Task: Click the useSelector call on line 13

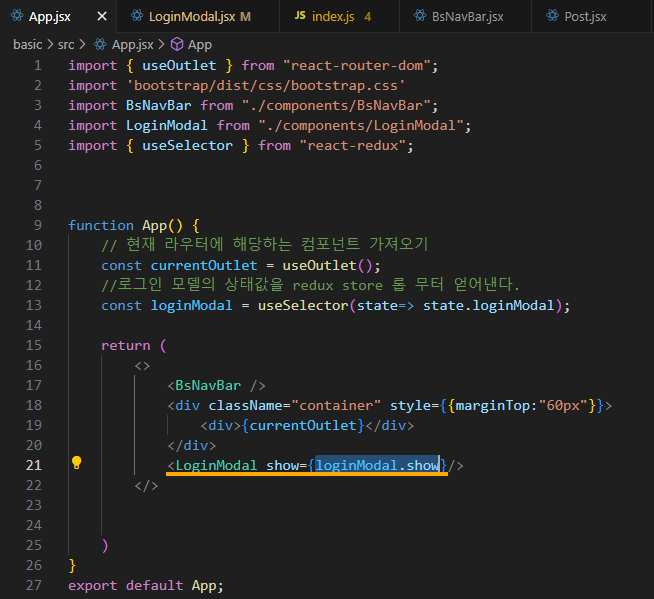Action: tap(303, 305)
